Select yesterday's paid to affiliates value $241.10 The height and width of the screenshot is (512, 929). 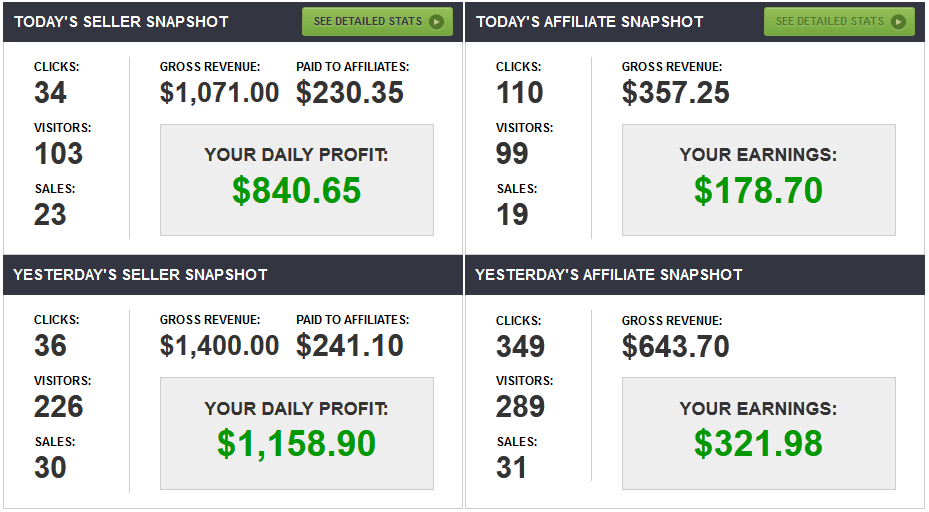[x=350, y=346]
